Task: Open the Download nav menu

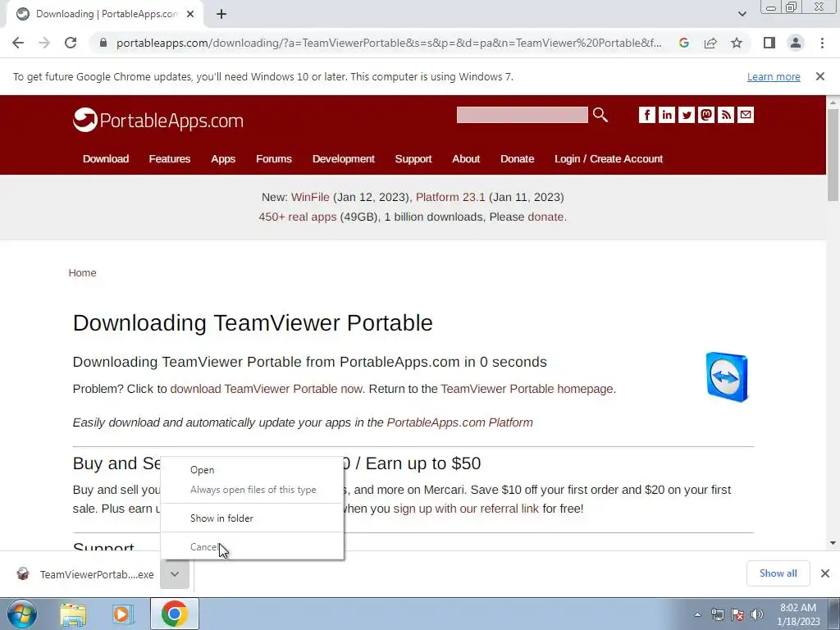Action: [106, 158]
